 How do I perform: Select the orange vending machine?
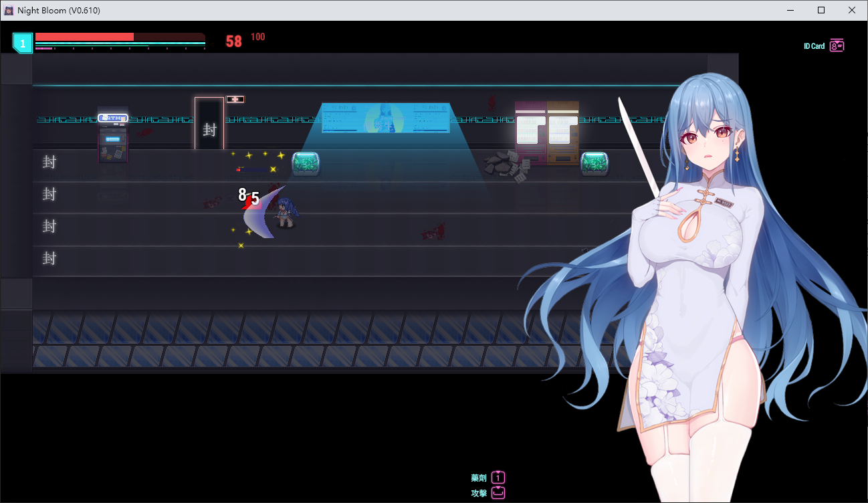coord(562,132)
